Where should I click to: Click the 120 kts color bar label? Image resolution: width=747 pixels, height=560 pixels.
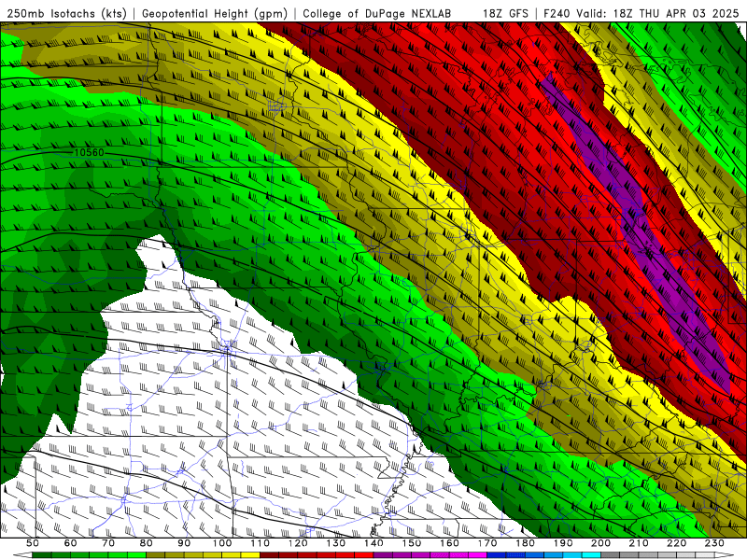point(298,543)
